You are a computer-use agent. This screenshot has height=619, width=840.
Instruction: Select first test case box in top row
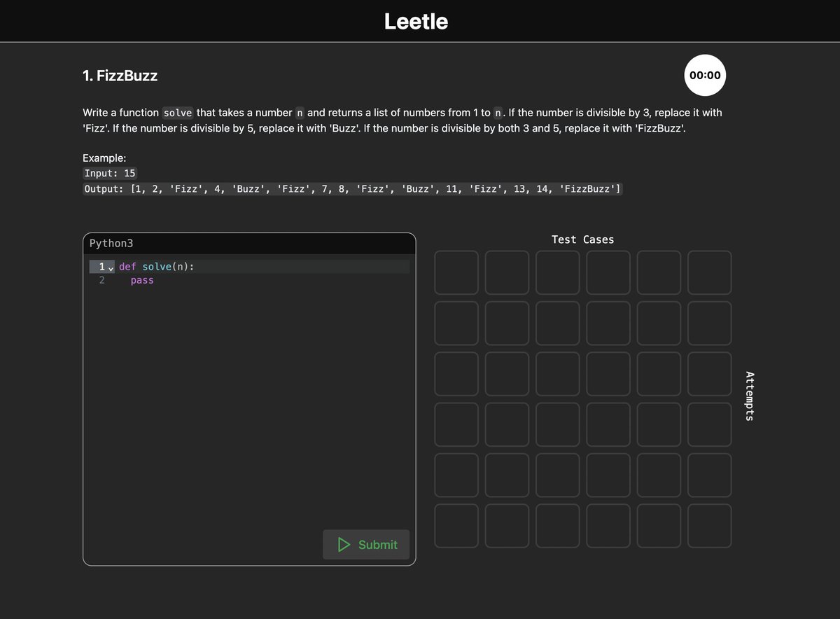[456, 272]
